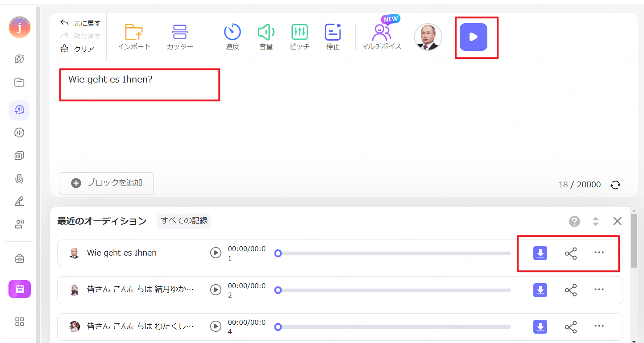644x343 pixels.
Task: Close the 最近のオーディション panel
Action: [x=617, y=221]
